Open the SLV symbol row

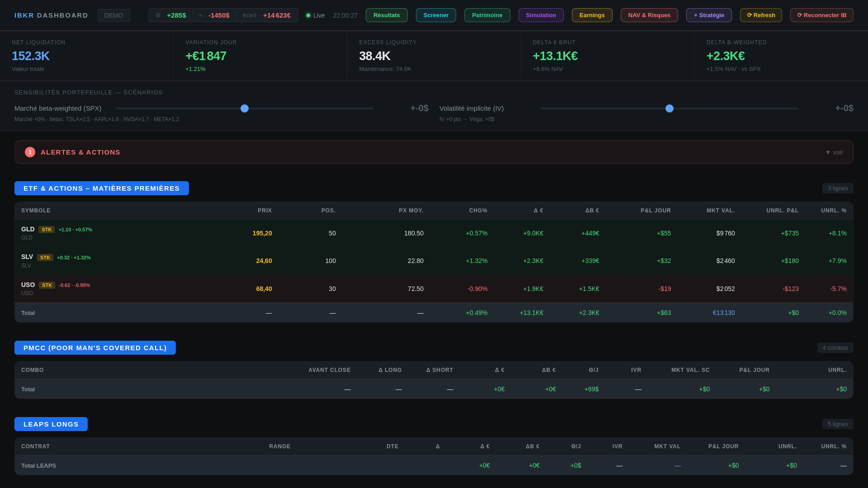coord(434,261)
